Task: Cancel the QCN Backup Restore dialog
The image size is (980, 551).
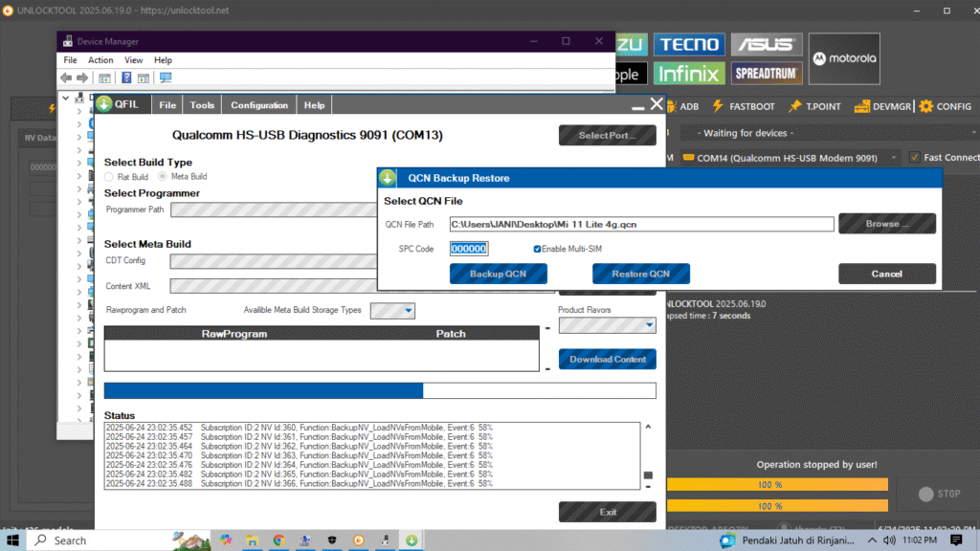Action: (887, 274)
